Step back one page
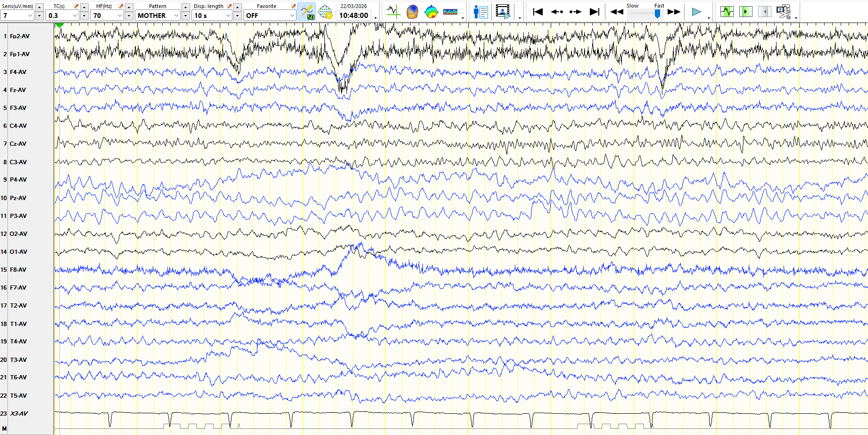 click(x=557, y=12)
